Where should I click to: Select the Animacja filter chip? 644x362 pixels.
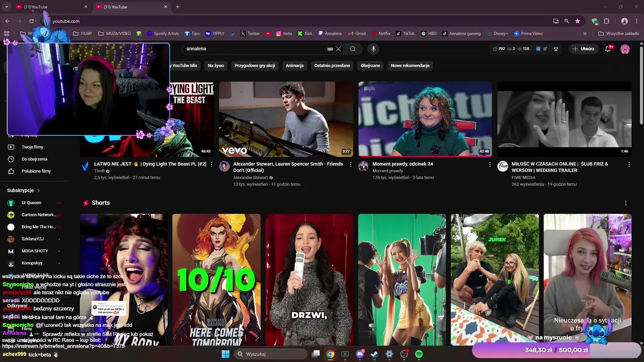[x=295, y=65]
